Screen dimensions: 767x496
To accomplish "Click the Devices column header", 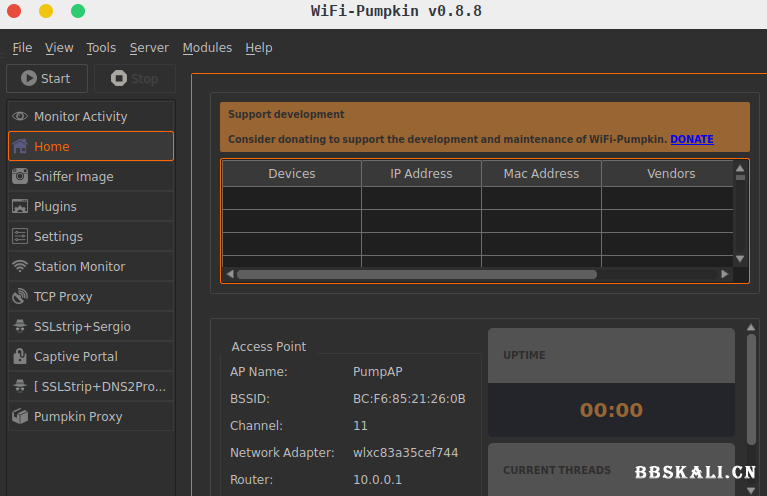I will point(292,174).
